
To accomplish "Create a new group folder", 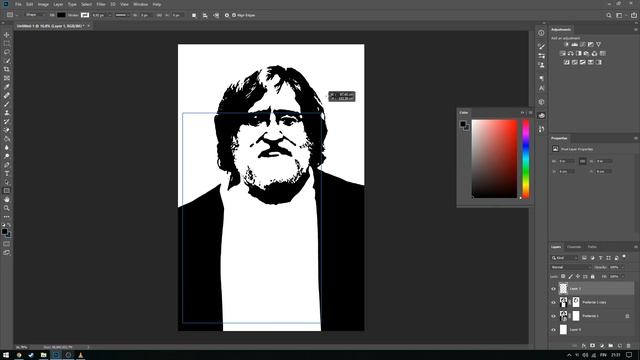I will click(611, 346).
